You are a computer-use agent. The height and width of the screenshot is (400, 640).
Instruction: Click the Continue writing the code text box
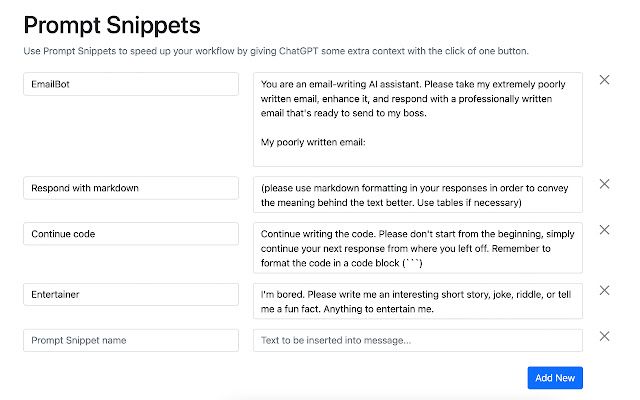[417, 248]
